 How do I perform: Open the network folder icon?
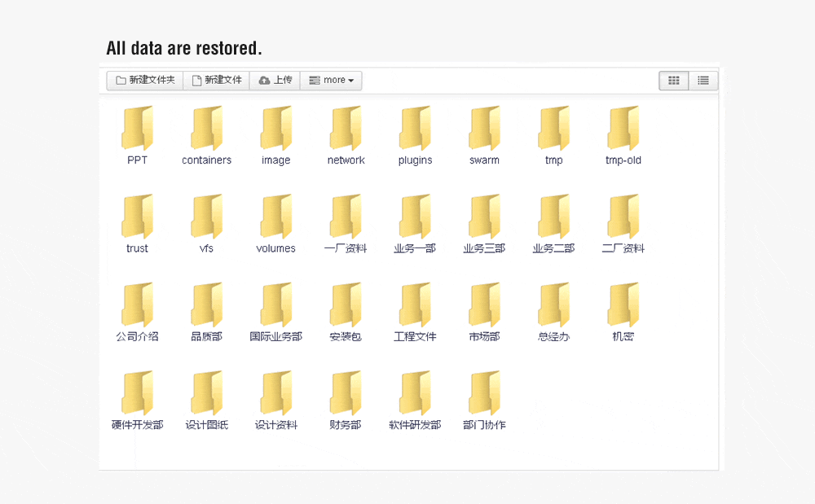(346, 129)
